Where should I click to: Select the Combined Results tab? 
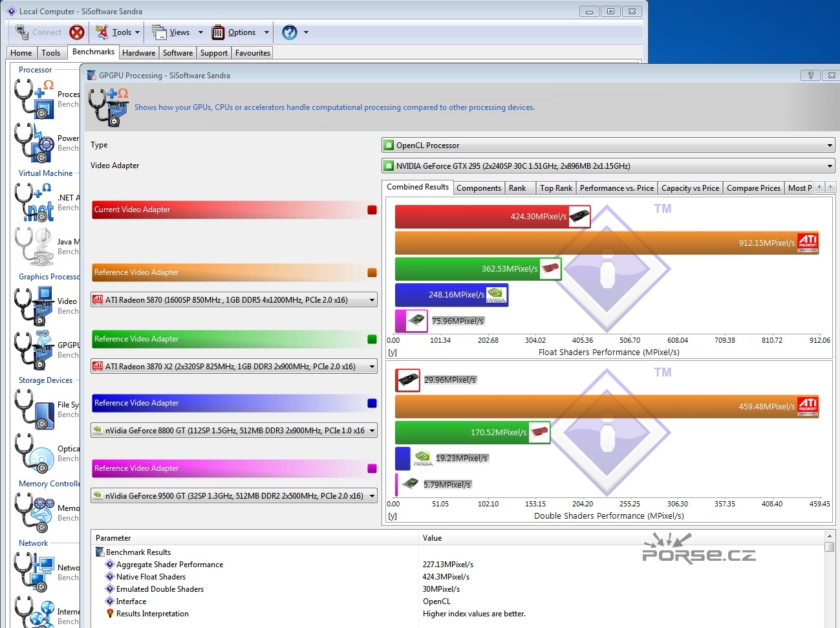pyautogui.click(x=418, y=187)
